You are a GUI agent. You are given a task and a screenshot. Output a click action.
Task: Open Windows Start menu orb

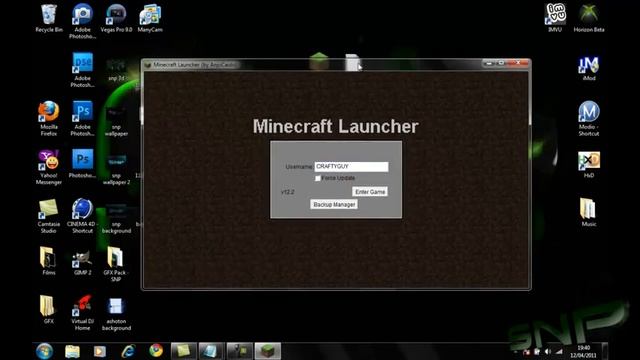coord(44,351)
